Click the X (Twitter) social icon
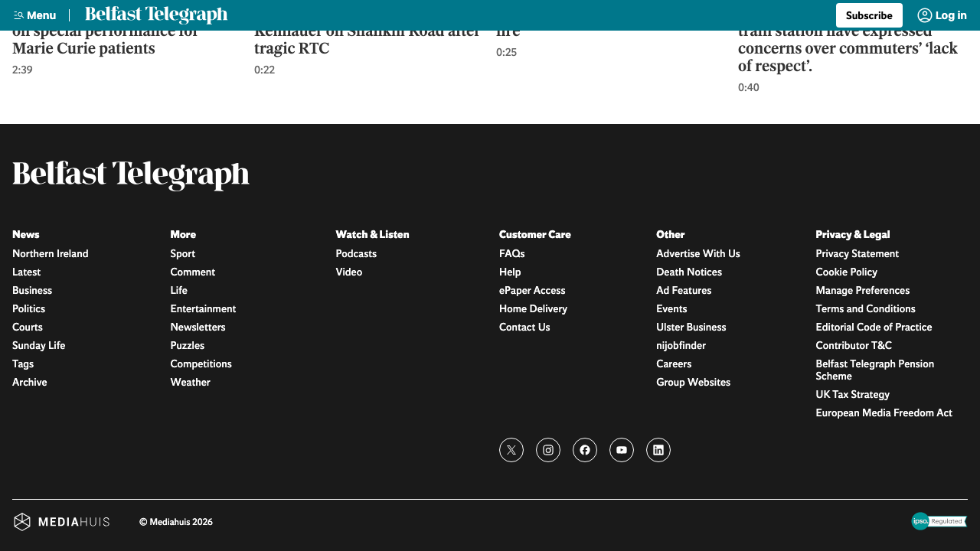This screenshot has height=551, width=980. 511,450
